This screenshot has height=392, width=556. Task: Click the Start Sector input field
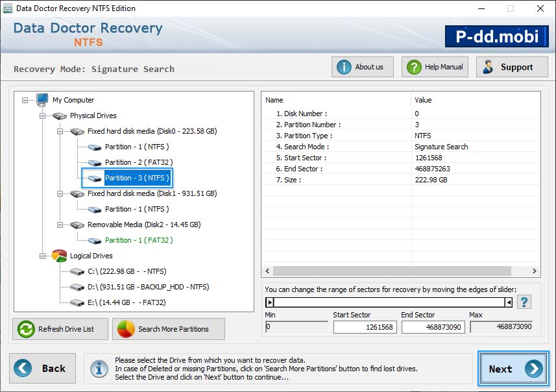(x=365, y=327)
